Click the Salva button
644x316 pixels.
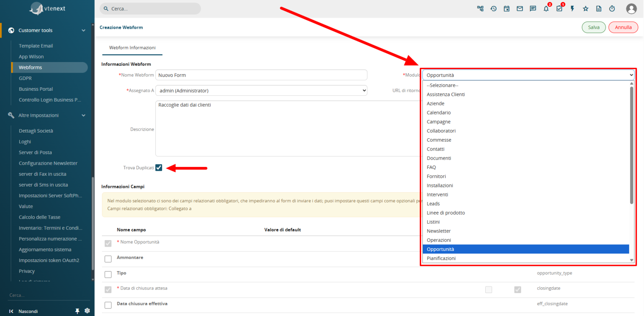point(594,27)
